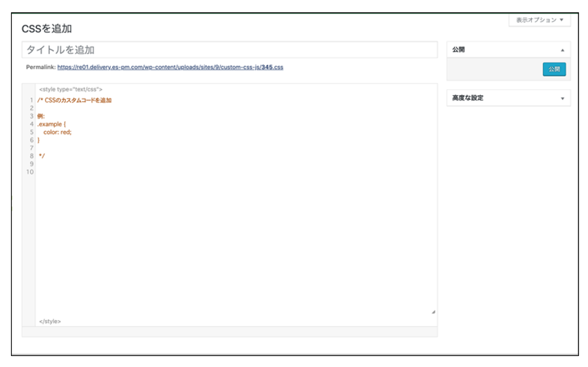This screenshot has width=588, height=367.
Task: Click the タイトルを追加 title field
Action: (229, 50)
